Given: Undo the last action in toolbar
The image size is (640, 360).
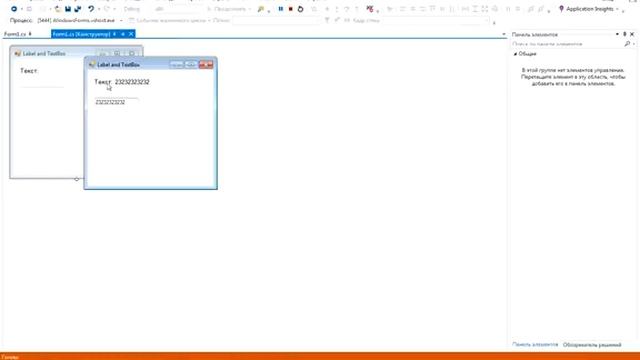Looking at the screenshot, I should pos(91,9).
